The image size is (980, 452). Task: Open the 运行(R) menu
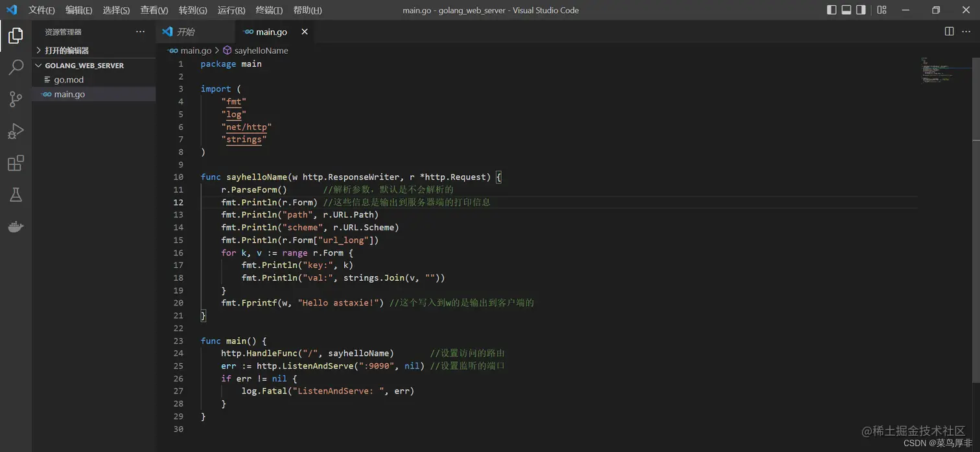tap(231, 10)
